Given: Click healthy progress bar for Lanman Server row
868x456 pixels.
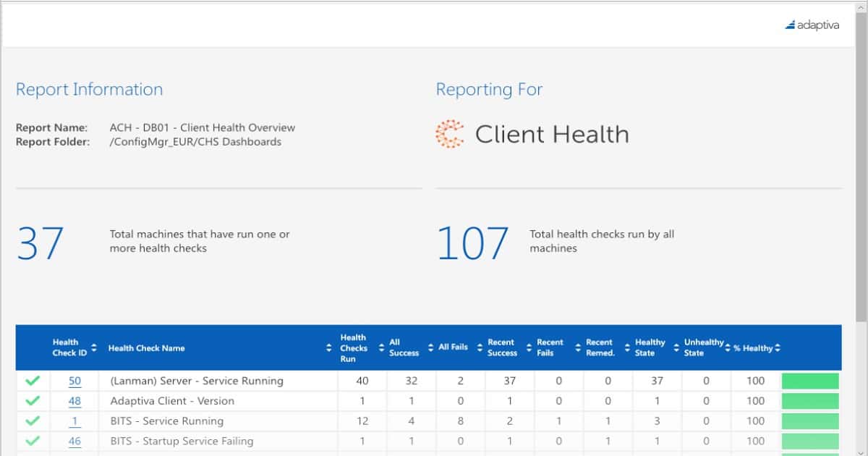Looking at the screenshot, I should pos(810,381).
